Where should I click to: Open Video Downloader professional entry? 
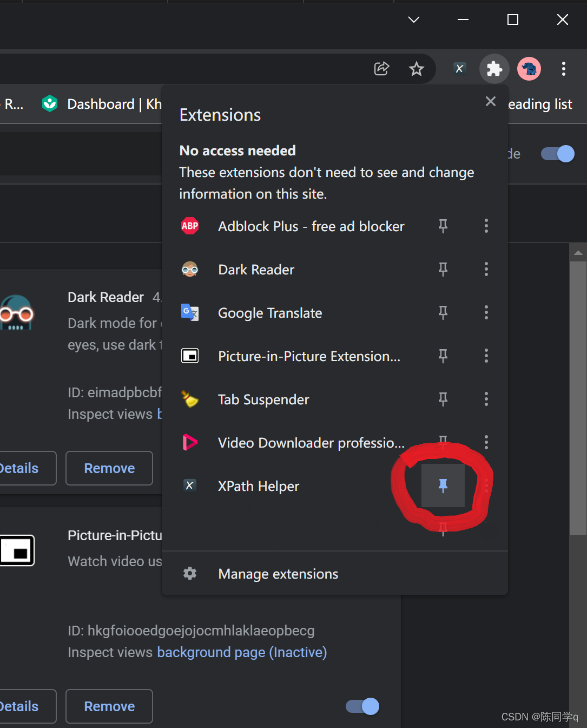click(311, 443)
